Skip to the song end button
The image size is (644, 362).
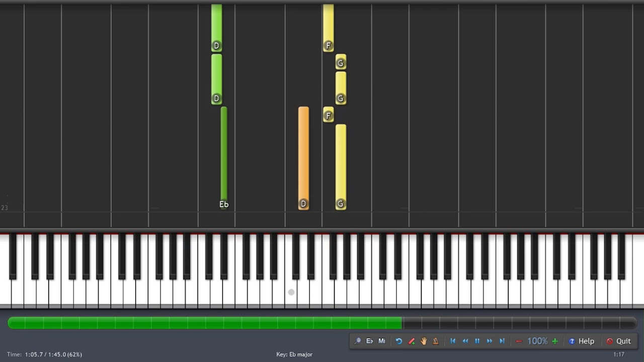502,341
